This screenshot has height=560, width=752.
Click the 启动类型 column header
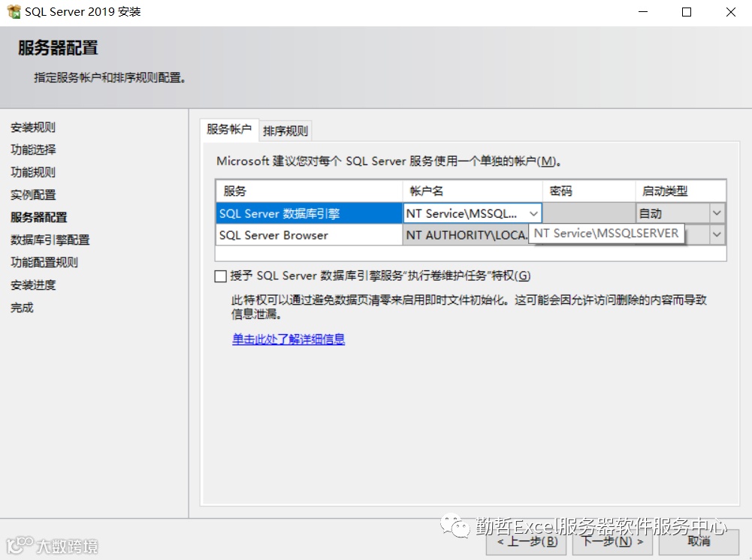coord(681,191)
